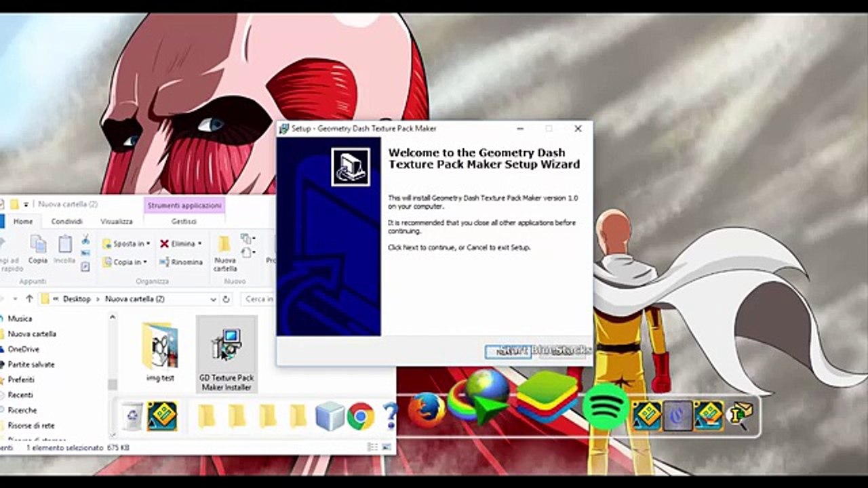
Task: Refresh the Explorer address bar location
Action: tap(226, 299)
